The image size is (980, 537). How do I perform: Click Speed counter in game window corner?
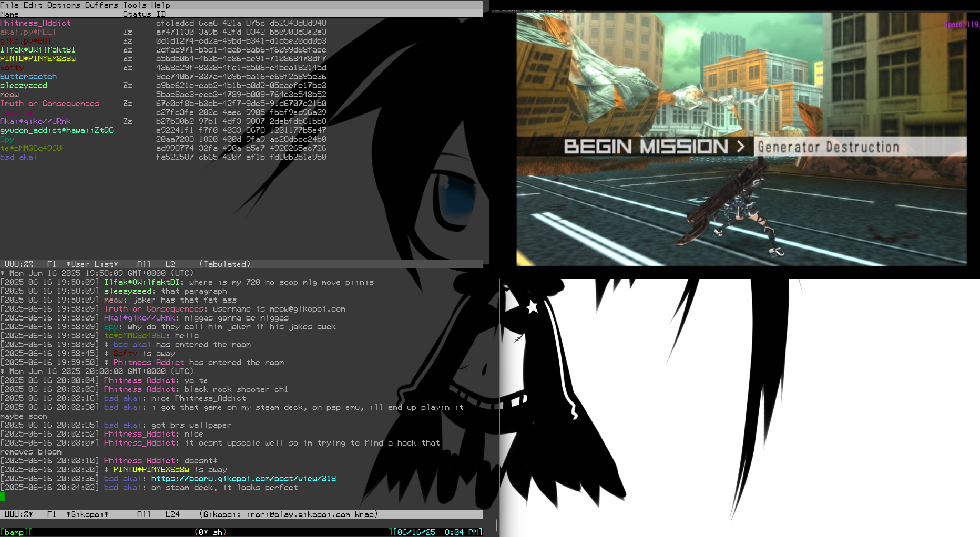(962, 24)
